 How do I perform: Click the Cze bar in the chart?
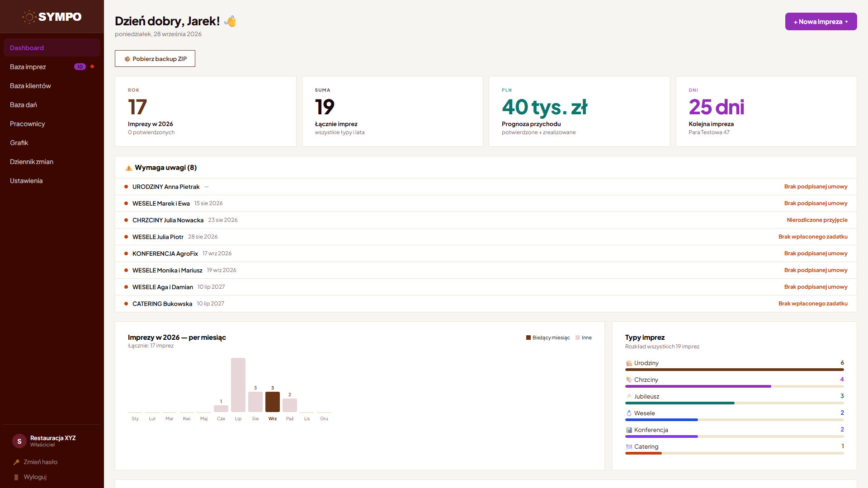221,408
